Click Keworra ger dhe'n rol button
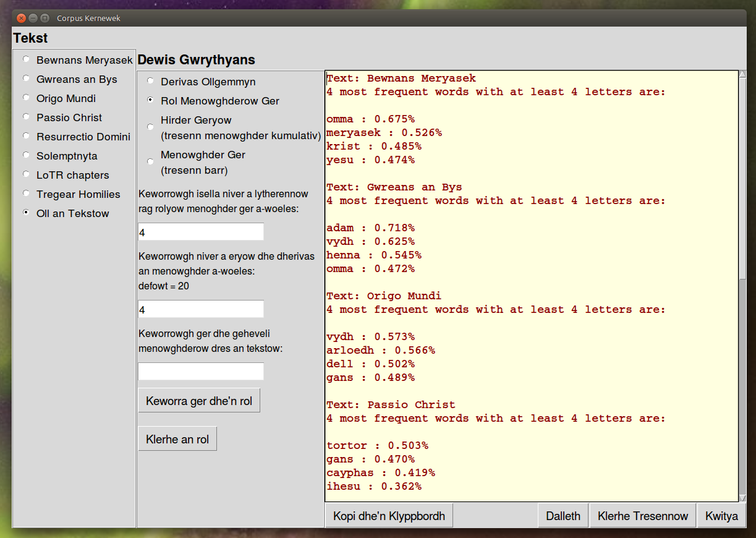This screenshot has height=538, width=756. coord(199,401)
